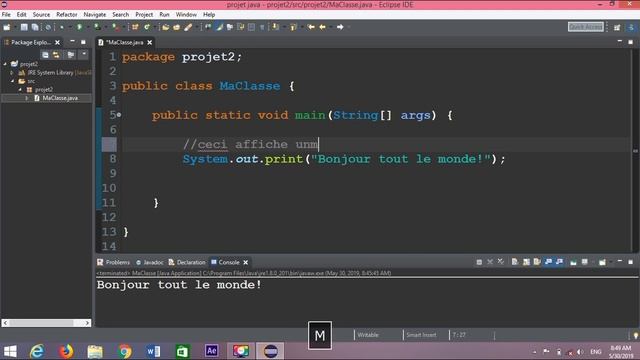
Task: Click the New file wizard toolbar icon
Action: 7,27
